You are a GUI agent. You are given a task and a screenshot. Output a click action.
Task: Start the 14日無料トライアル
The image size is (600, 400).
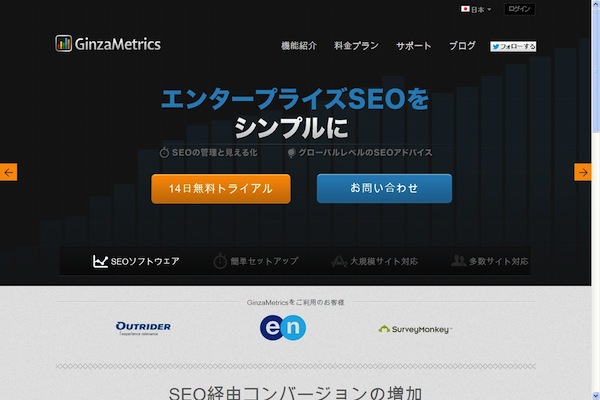221,189
